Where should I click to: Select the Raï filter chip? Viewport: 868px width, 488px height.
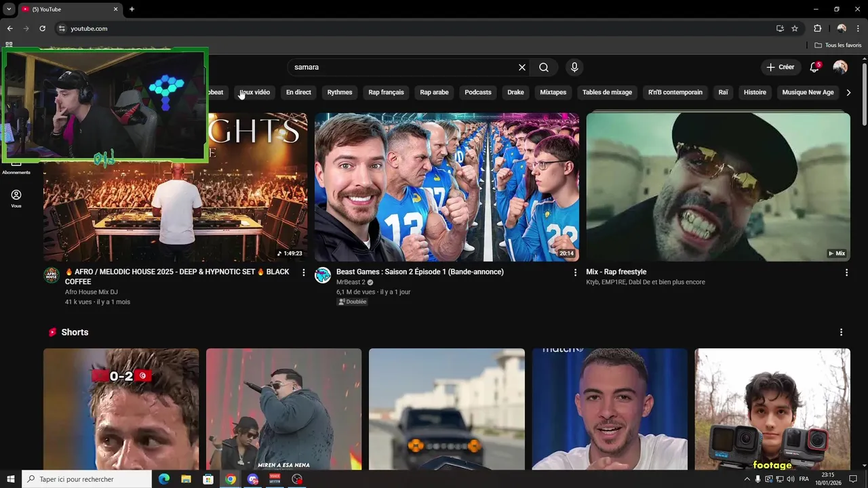coord(724,92)
